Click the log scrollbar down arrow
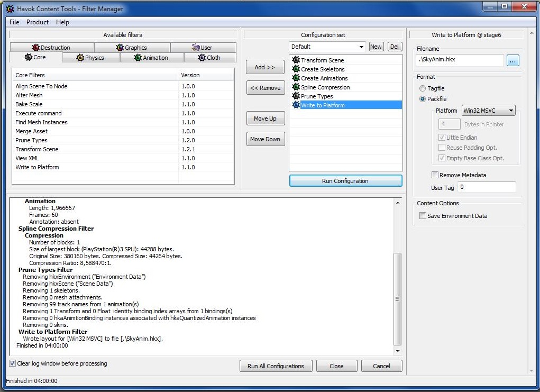 pyautogui.click(x=397, y=351)
